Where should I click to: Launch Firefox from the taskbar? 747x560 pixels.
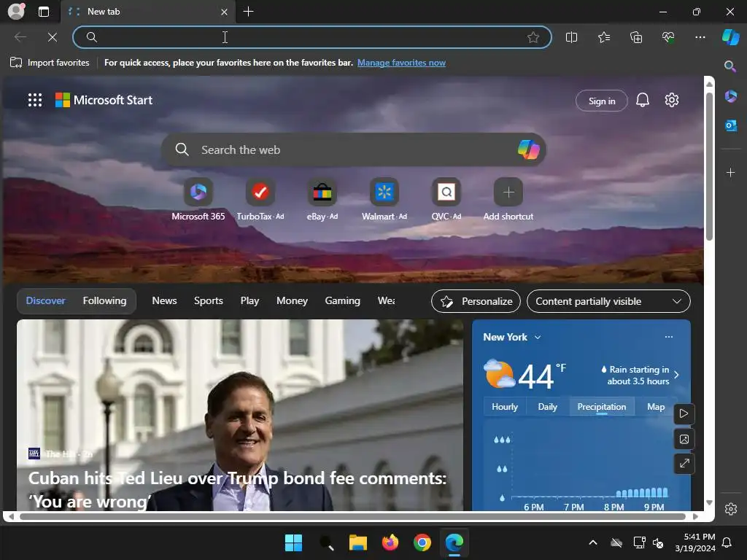point(390,542)
